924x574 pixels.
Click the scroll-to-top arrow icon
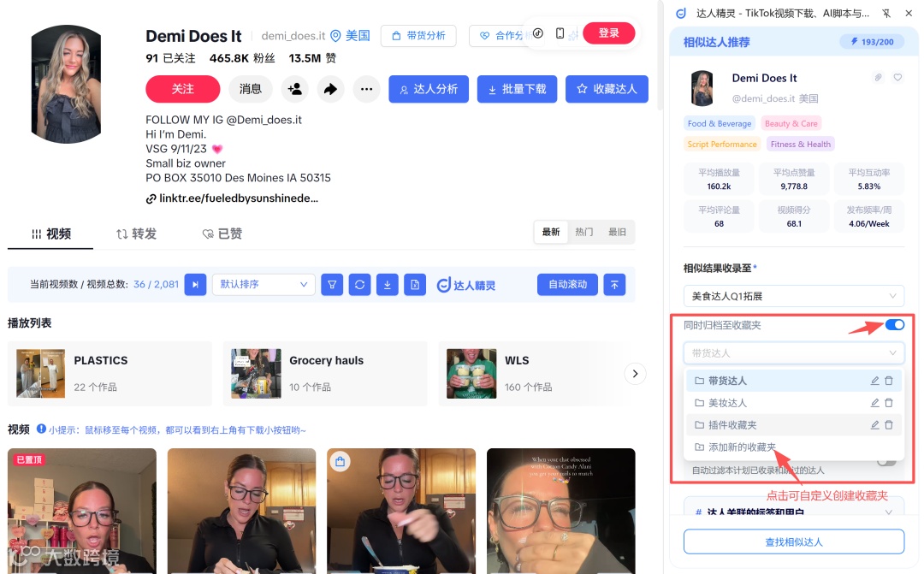pos(614,285)
